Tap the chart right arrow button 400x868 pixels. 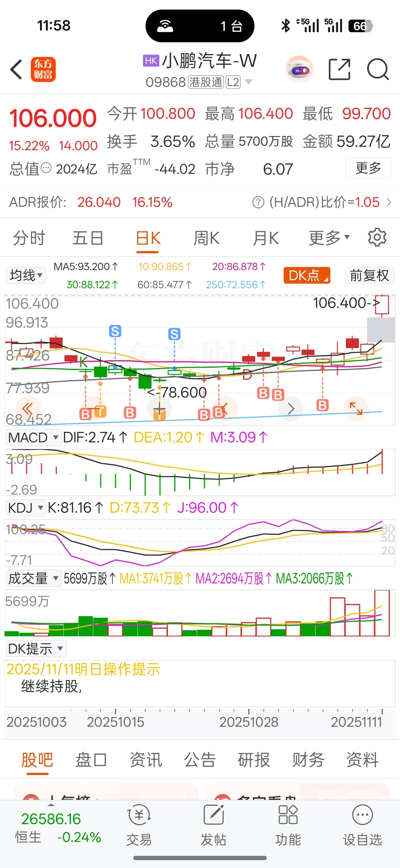[291, 409]
